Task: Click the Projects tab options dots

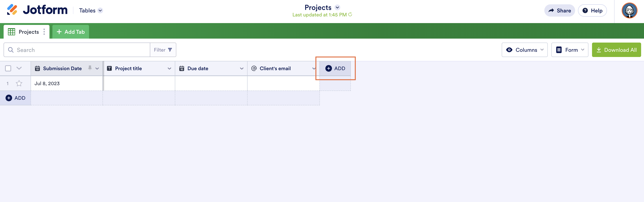Action: coord(44,32)
